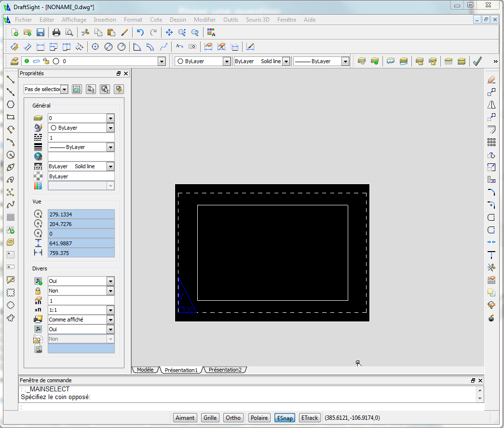Click the Hatch fill tool icon
The image size is (504, 428).
pyautogui.click(x=11, y=217)
